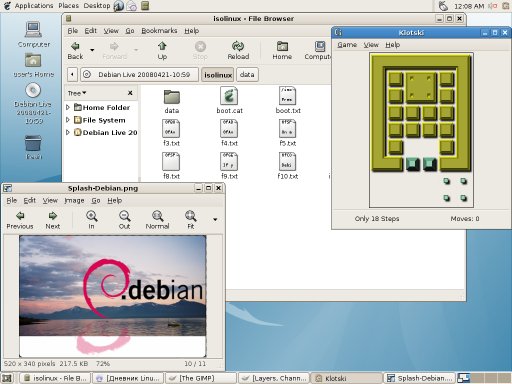Screen dimensions: 512x384
Task: Switch to Klotski taskbar button
Action: (x=347, y=378)
